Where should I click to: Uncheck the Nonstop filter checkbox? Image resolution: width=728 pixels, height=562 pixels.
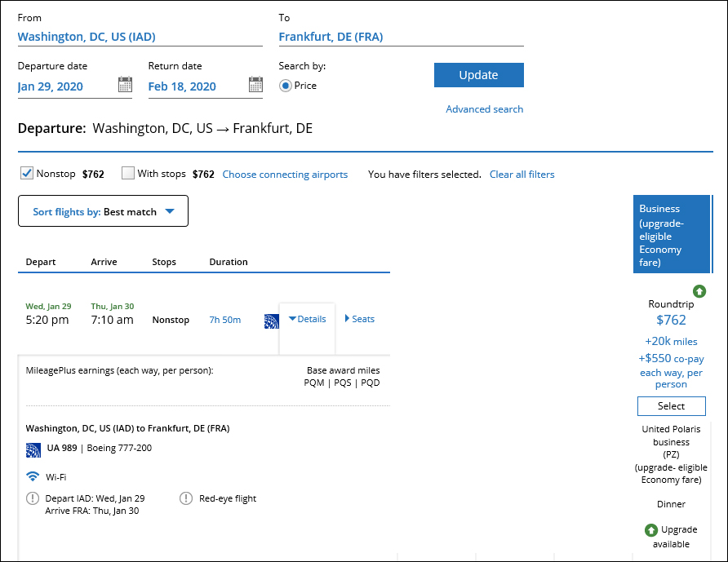[27, 173]
